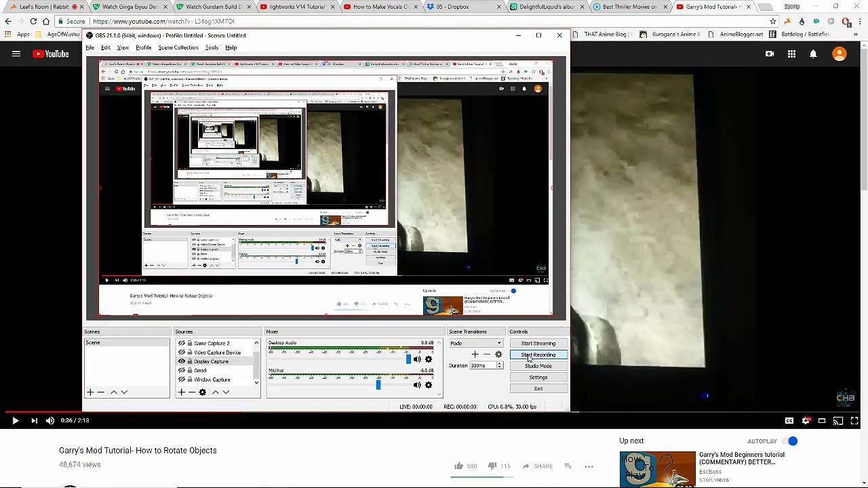Image resolution: width=868 pixels, height=488 pixels.
Task: Remove the selected scene with the minus icon
Action: coord(101,392)
